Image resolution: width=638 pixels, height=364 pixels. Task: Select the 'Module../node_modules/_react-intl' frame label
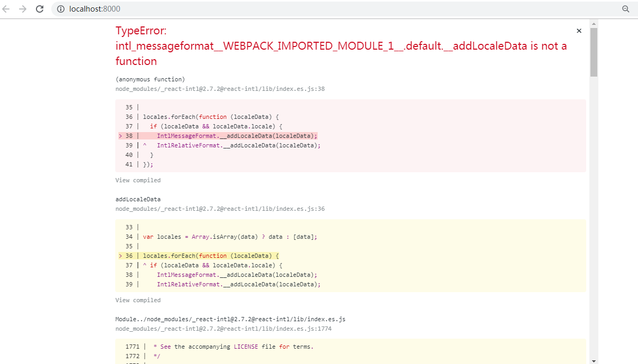tap(230, 319)
